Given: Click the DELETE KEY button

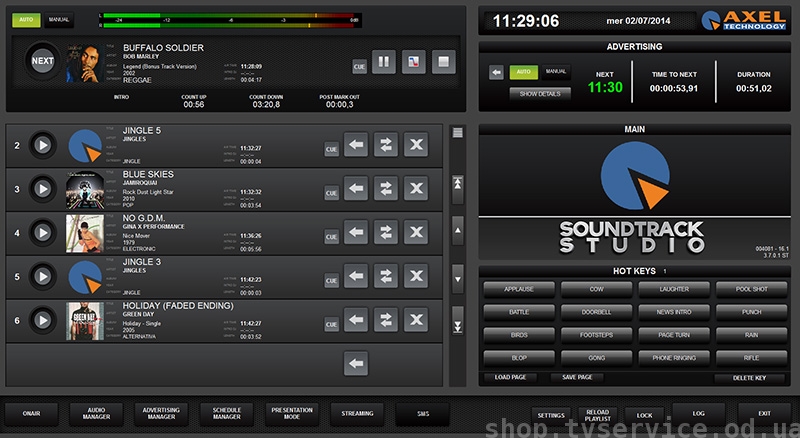Looking at the screenshot, I should click(749, 378).
